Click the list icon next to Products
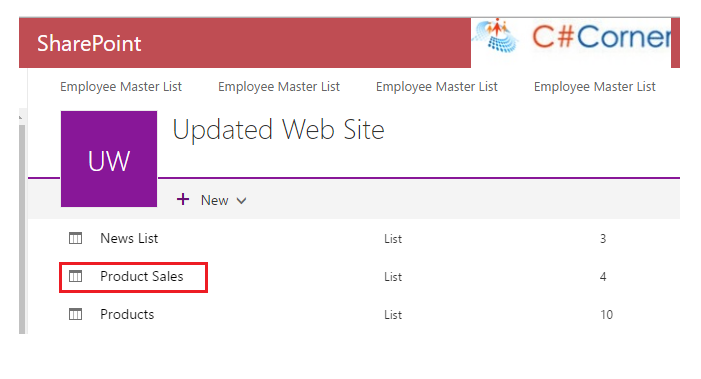This screenshot has height=379, width=701. [76, 314]
